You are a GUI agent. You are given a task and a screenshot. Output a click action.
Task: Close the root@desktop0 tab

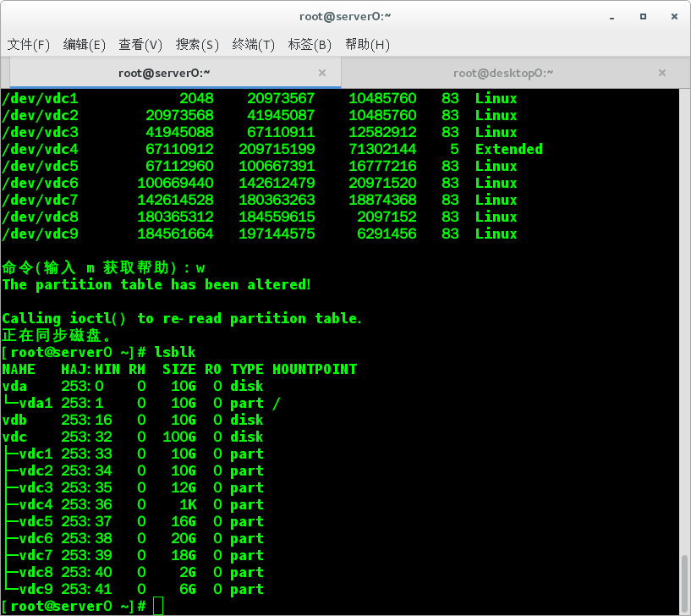[x=662, y=73]
